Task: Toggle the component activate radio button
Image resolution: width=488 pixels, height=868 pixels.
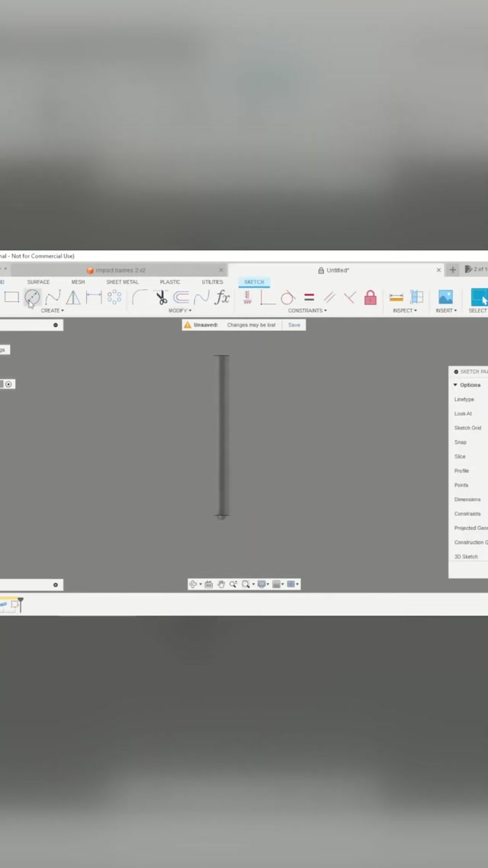Action: point(8,384)
